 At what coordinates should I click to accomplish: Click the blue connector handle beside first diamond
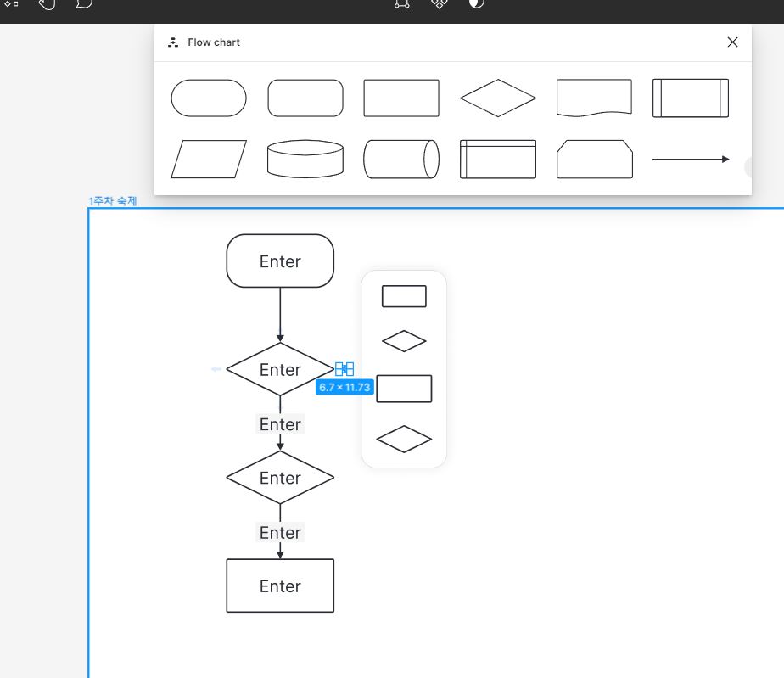point(344,369)
